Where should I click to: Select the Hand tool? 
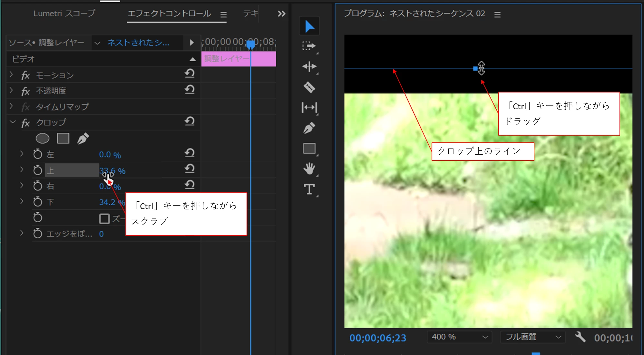[x=309, y=168]
